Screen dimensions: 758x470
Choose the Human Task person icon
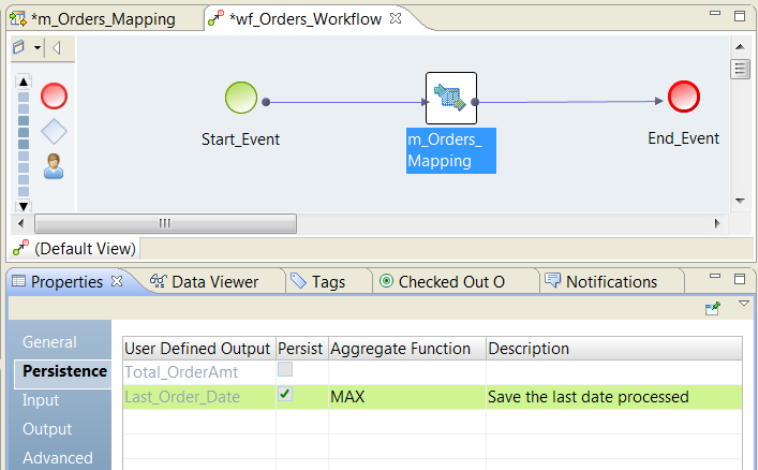[54, 166]
